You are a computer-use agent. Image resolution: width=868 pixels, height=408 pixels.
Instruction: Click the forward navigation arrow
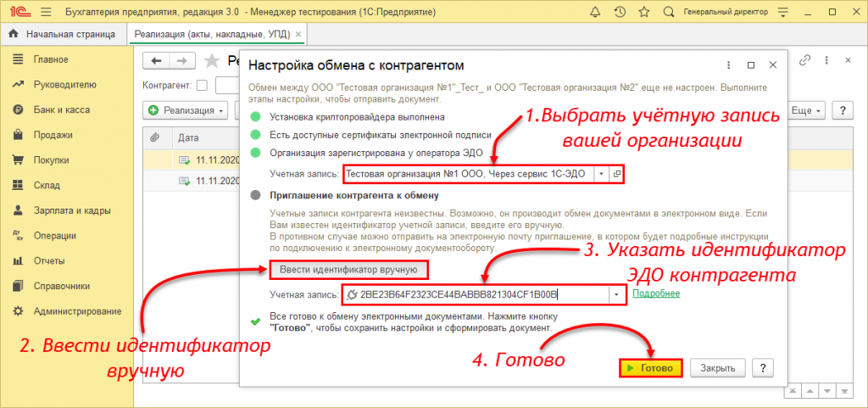pos(182,61)
